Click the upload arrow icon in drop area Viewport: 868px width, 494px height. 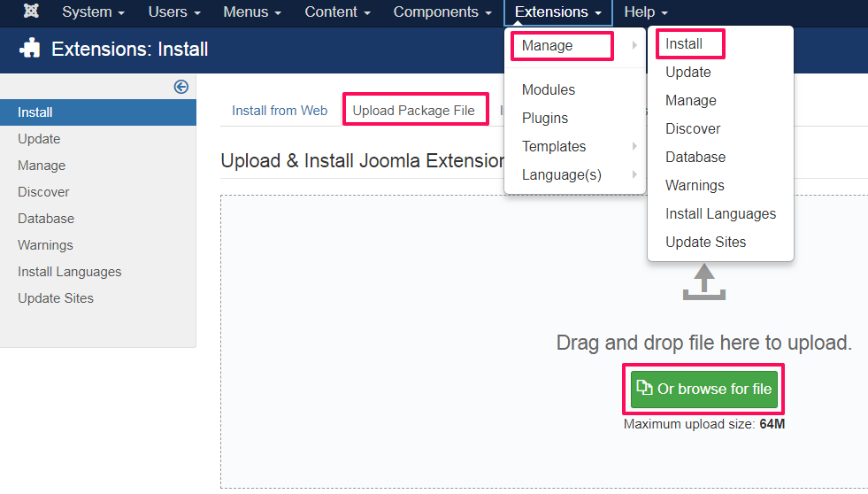[703, 282]
